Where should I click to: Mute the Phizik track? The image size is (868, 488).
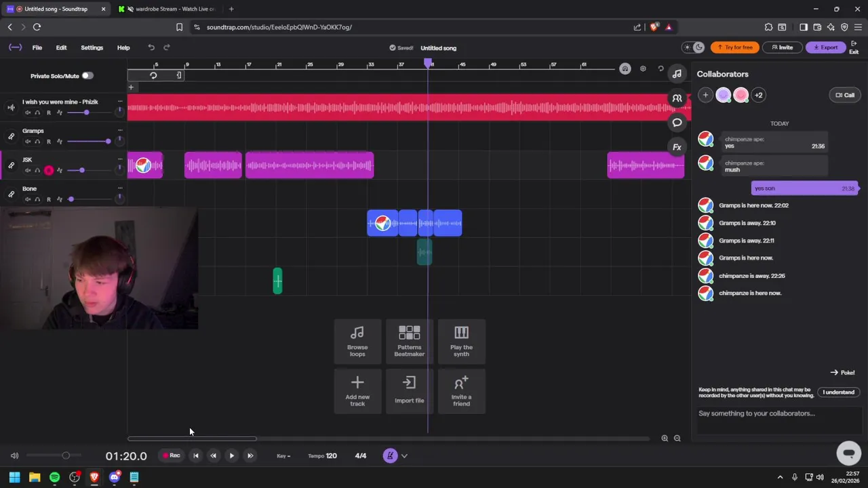click(x=28, y=113)
